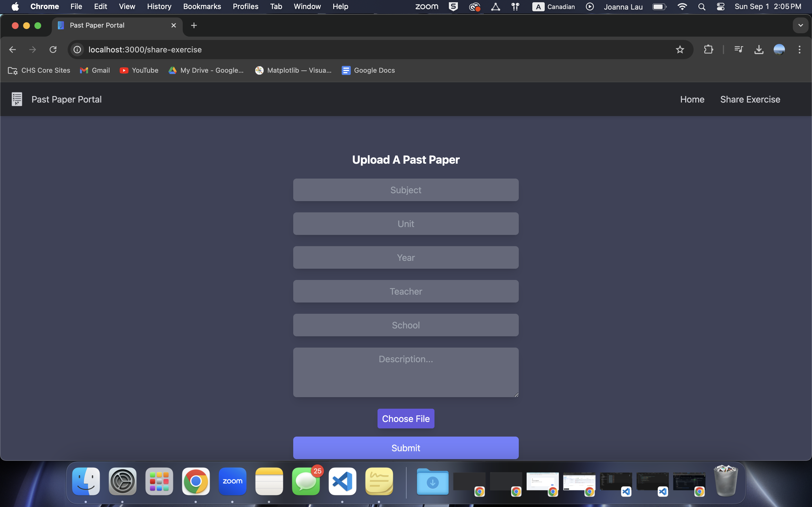The height and width of the screenshot is (507, 812).
Task: Click the Past Paper Portal logo icon
Action: pyautogui.click(x=17, y=99)
